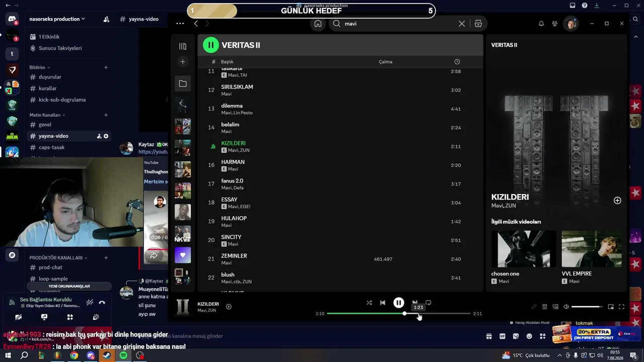This screenshot has width=644, height=362.
Task: Open Liked Songs heart tile in sidebar
Action: pyautogui.click(x=183, y=255)
